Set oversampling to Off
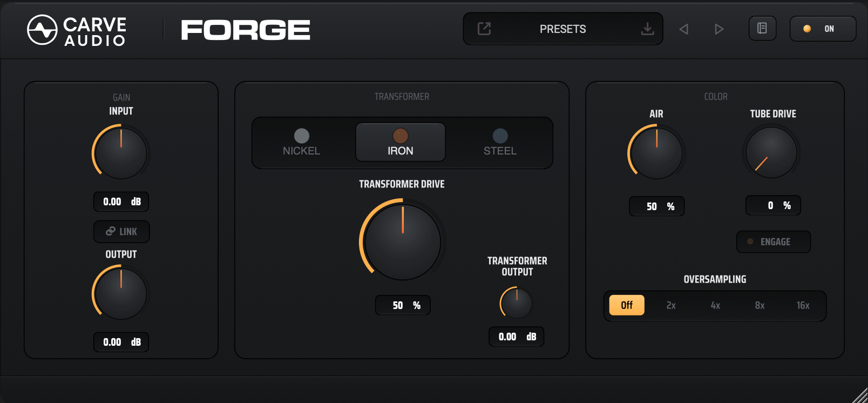This screenshot has width=868, height=403. (x=627, y=305)
